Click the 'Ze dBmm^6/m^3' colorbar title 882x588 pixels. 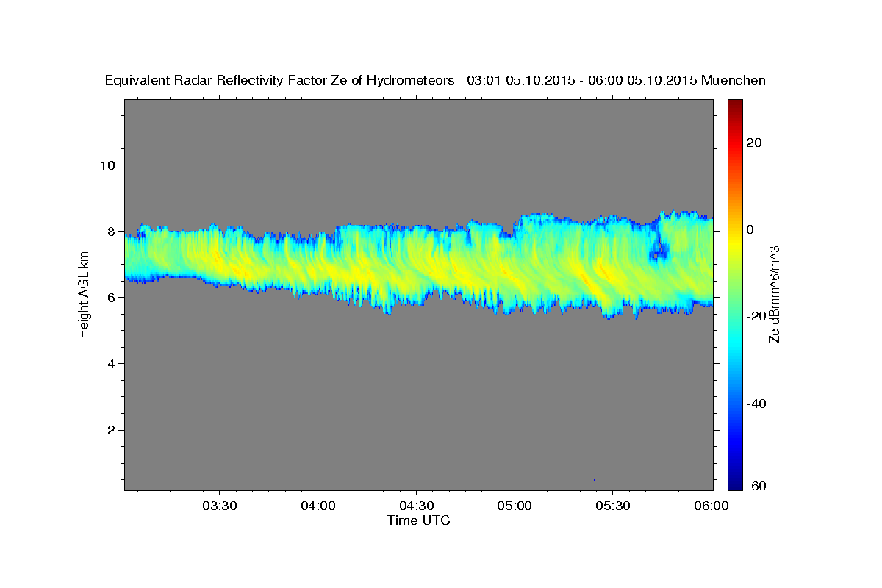[x=774, y=294]
